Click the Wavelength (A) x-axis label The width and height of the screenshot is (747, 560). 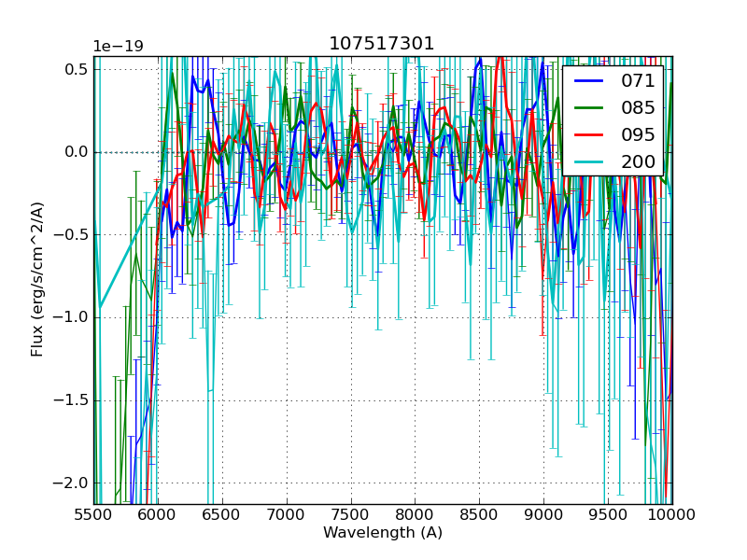pyautogui.click(x=383, y=533)
